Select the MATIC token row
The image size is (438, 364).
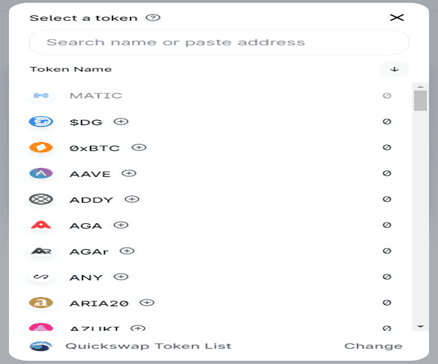tap(211, 96)
